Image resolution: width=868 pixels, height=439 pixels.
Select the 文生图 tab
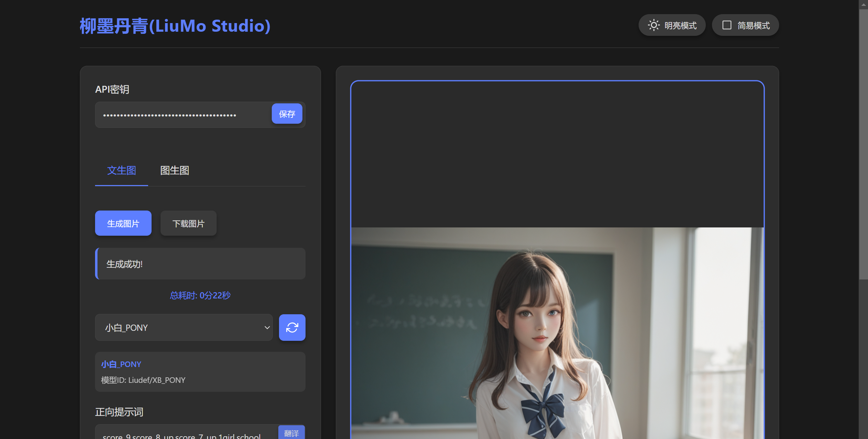tap(121, 170)
